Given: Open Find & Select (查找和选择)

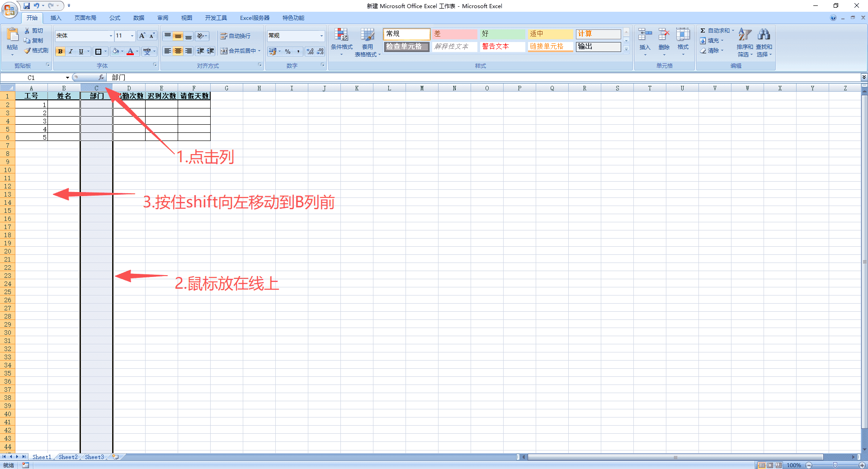Looking at the screenshot, I should pyautogui.click(x=764, y=42).
